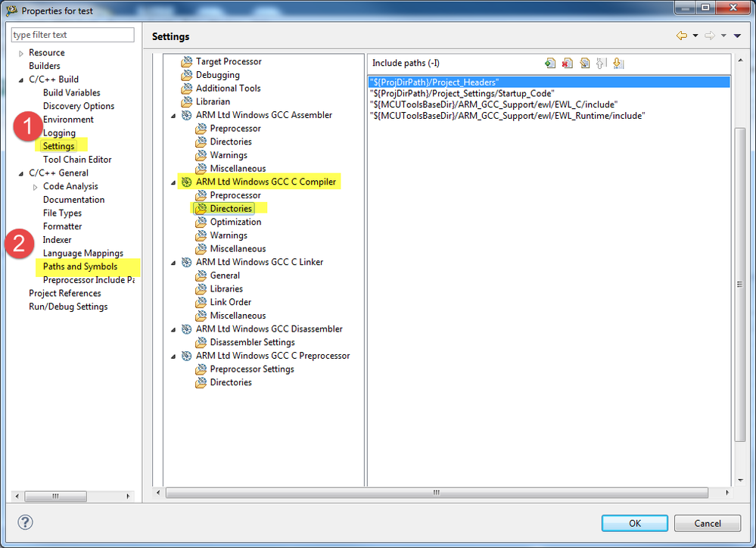This screenshot has height=548, width=756.
Task: Collapse ARM Ltd Windows GCC C Linker group
Action: pos(173,263)
